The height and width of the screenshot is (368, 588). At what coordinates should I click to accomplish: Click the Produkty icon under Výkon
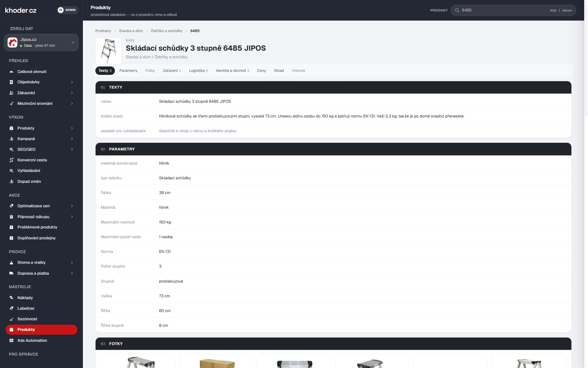pos(11,128)
